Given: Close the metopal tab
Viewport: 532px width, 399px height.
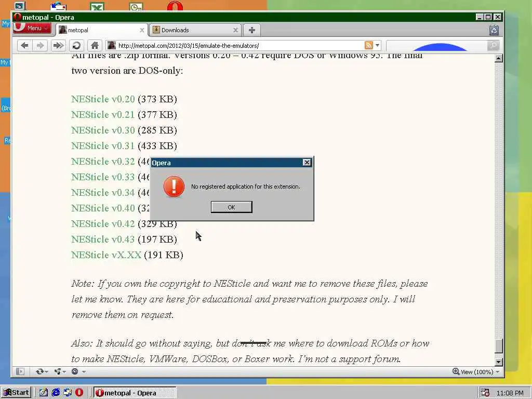Looking at the screenshot, I should tap(142, 30).
